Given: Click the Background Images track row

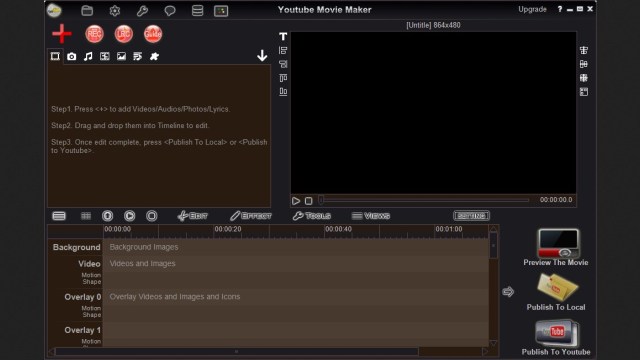Looking at the screenshot, I should click(x=296, y=247).
